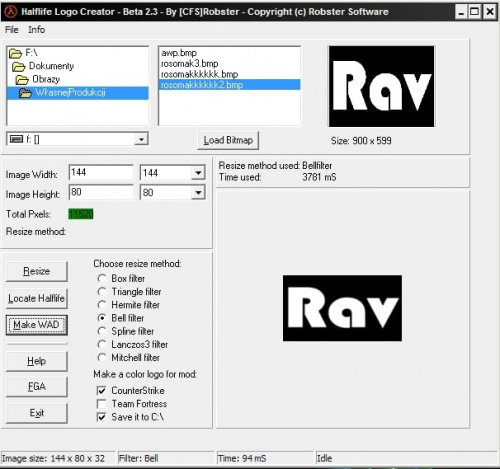Viewport: 500px width, 469px height.
Task: Click the green Total Pixels indicator
Action: coord(81,214)
